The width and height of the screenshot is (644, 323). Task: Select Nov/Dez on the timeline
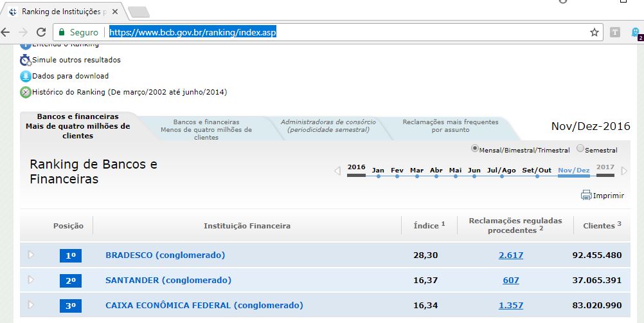[x=573, y=170]
